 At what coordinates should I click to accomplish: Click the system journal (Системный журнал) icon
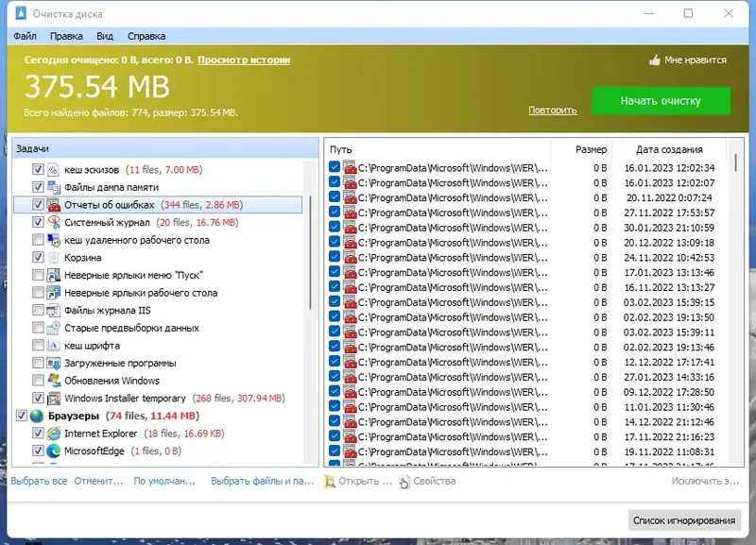[x=54, y=222]
